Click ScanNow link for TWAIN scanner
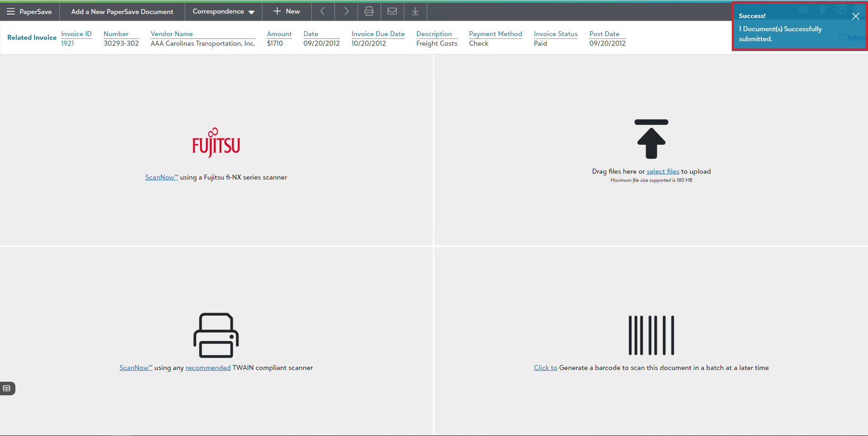This screenshot has height=436, width=868. [x=135, y=368]
